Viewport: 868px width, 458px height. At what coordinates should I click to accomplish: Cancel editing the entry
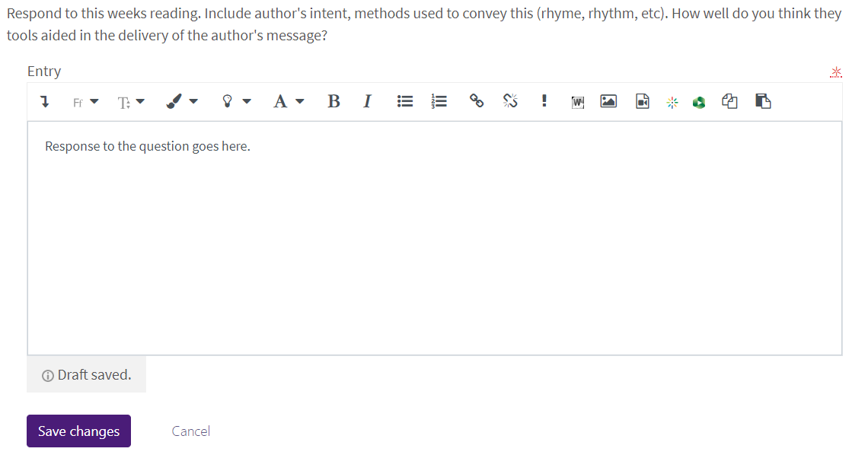coord(190,431)
